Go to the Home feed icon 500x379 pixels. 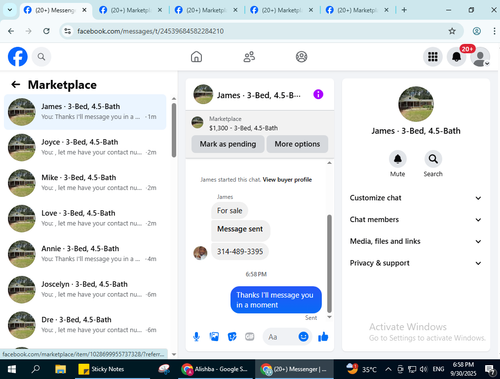point(196,57)
